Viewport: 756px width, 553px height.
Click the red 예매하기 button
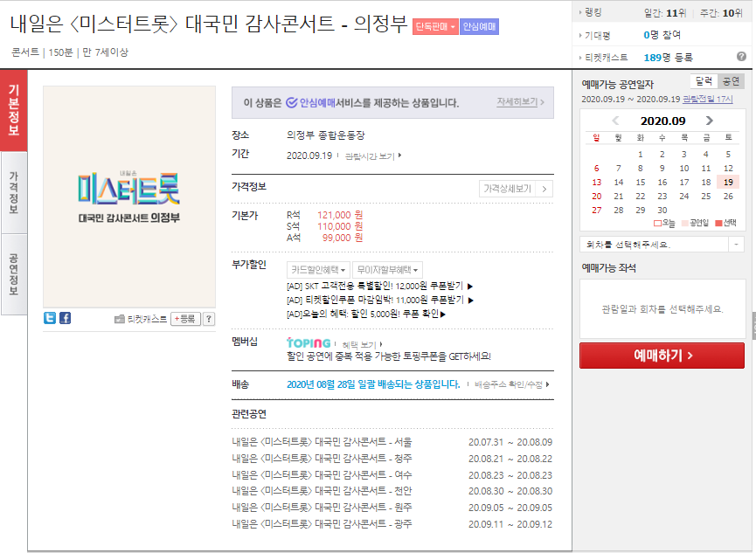pos(662,356)
